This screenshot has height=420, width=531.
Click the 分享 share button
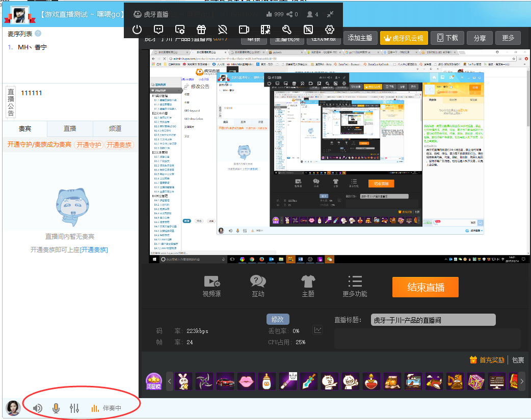pos(480,38)
